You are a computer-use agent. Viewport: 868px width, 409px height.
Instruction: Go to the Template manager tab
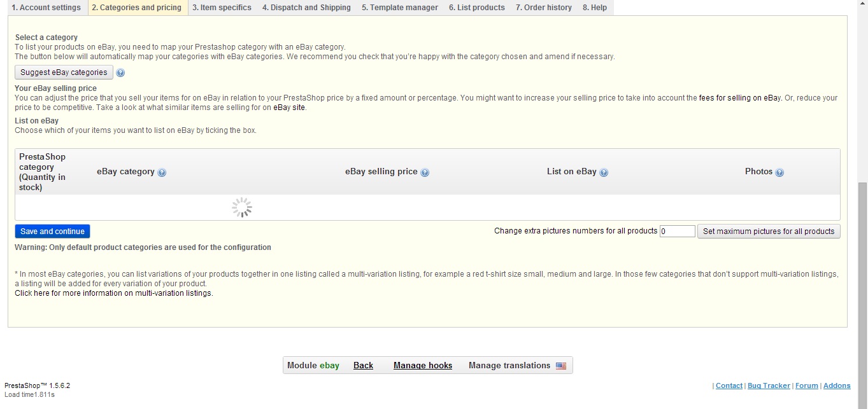pos(400,8)
